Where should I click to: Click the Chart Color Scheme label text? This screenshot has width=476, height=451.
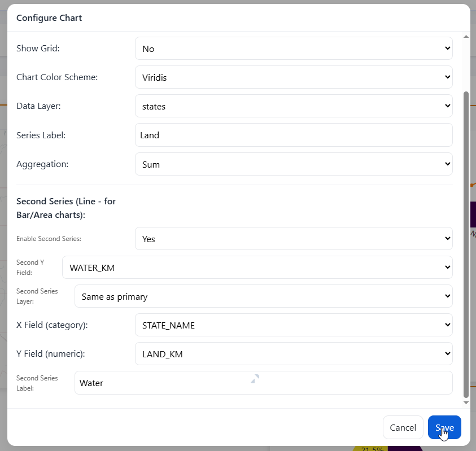[x=57, y=77]
